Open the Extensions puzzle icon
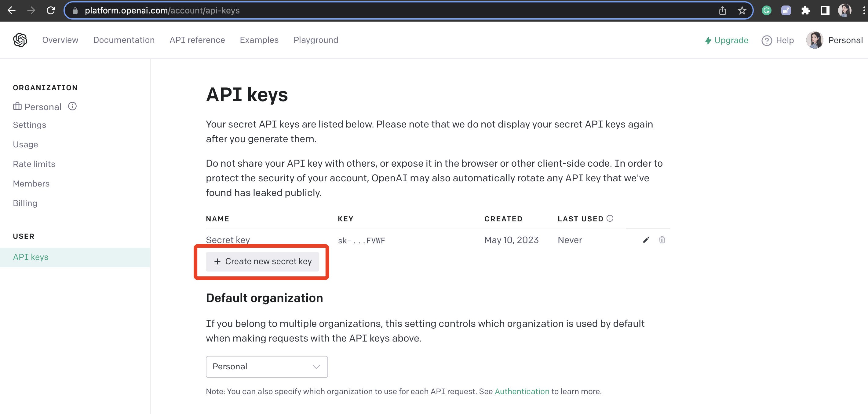This screenshot has height=414, width=868. pos(805,10)
